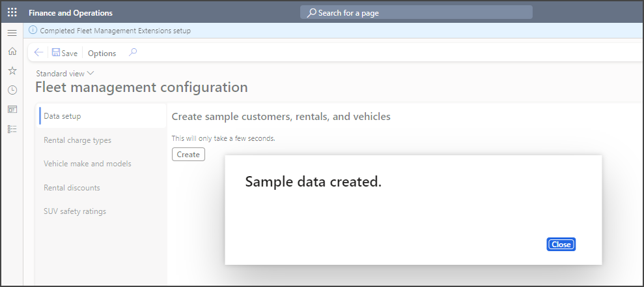The image size is (644, 287).
Task: Click the back arrow in action pane
Action: 39,53
